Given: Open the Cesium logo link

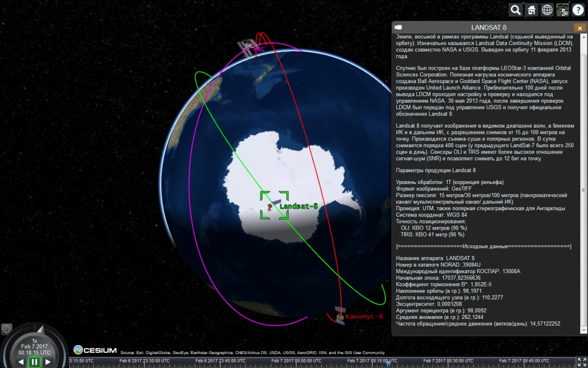Looking at the screenshot, I should point(95,350).
